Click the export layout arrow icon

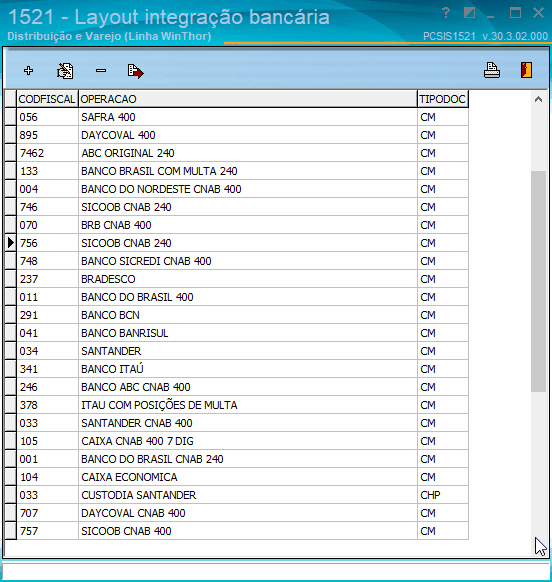point(135,71)
